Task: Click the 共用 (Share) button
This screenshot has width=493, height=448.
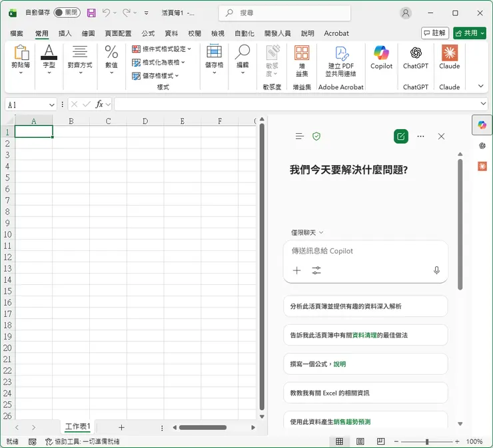Action: click(470, 33)
